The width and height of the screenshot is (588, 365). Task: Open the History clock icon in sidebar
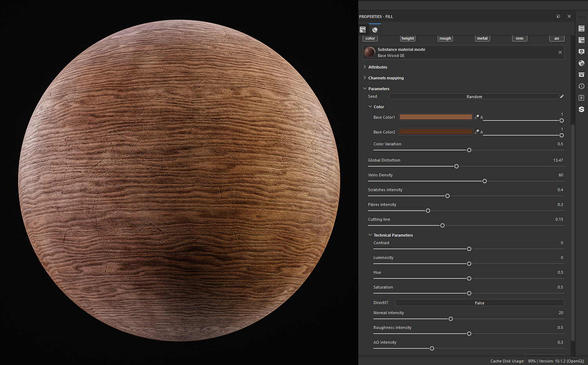(x=581, y=86)
